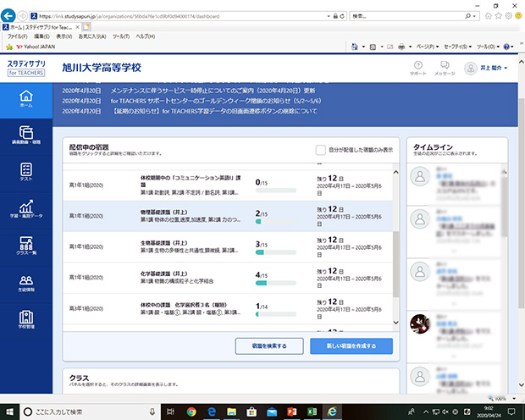Open the Yahoo! JAPAN favorites link

tap(36, 47)
